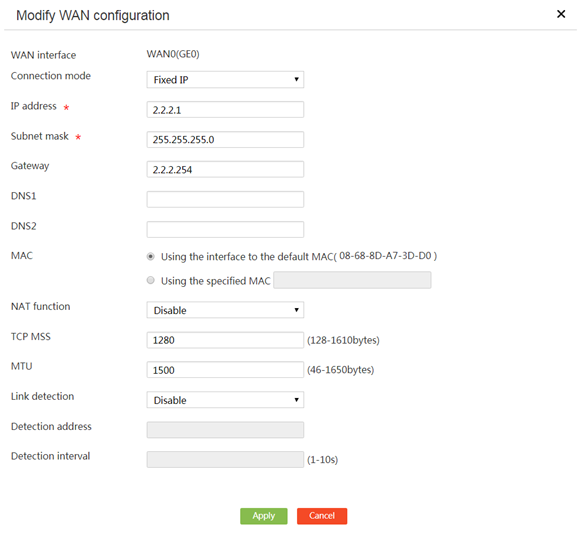Click the IP address input field

coord(225,109)
